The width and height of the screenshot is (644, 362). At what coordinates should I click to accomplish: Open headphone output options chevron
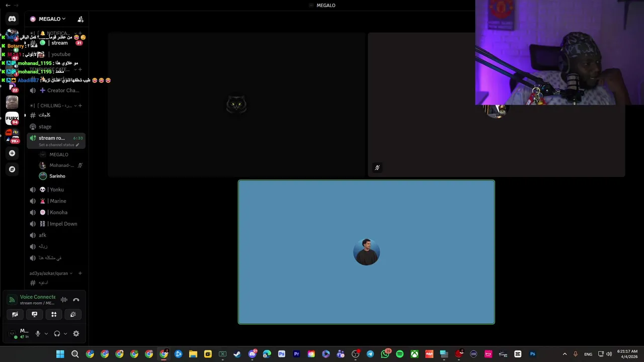65,333
